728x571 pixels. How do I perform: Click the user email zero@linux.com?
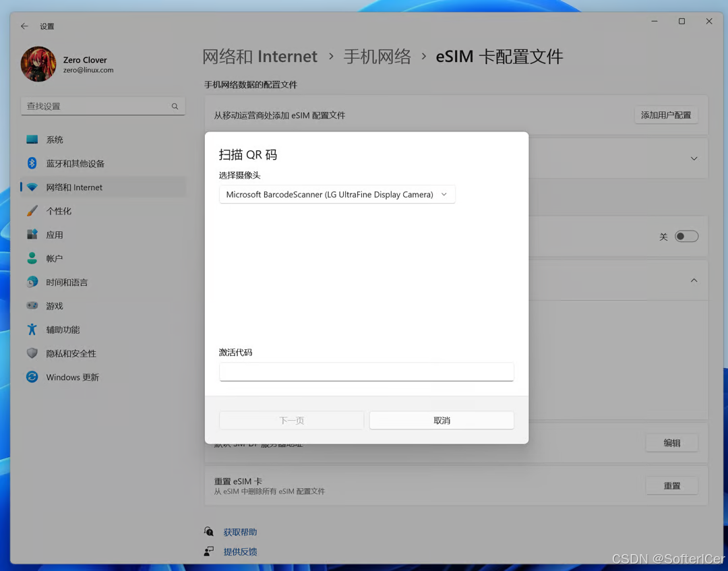click(88, 70)
